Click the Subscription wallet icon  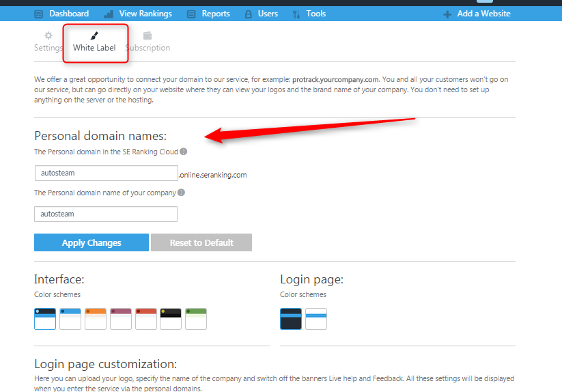pyautogui.click(x=147, y=36)
